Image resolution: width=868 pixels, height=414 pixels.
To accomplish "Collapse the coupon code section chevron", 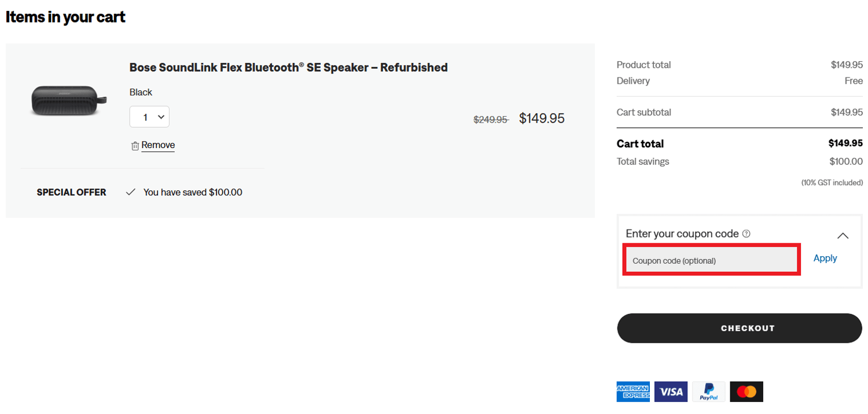I will tap(843, 235).
